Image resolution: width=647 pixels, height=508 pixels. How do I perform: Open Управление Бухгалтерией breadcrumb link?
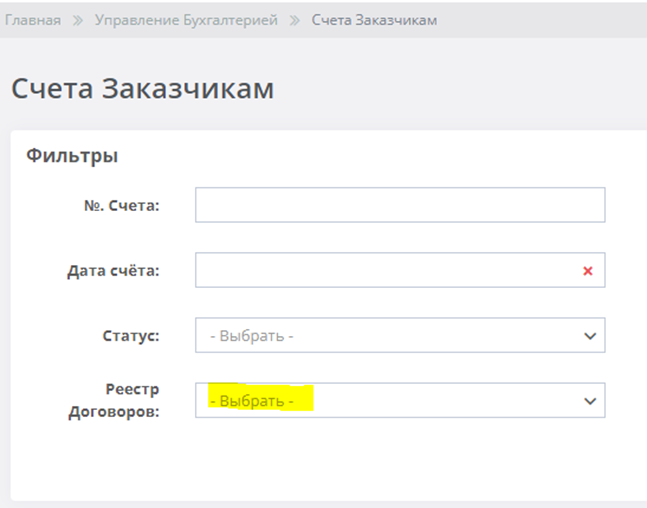point(186,20)
